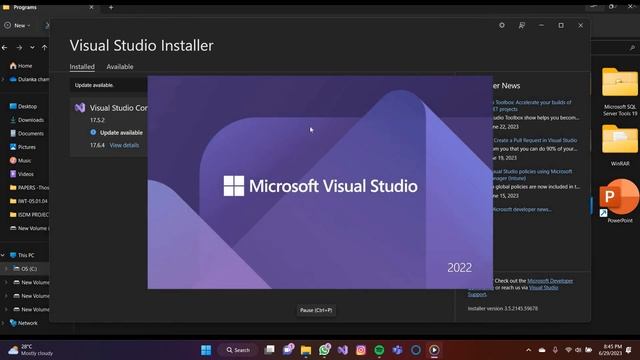The width and height of the screenshot is (640, 360).
Task: Expand the Network node in sidebar
Action: 3,323
